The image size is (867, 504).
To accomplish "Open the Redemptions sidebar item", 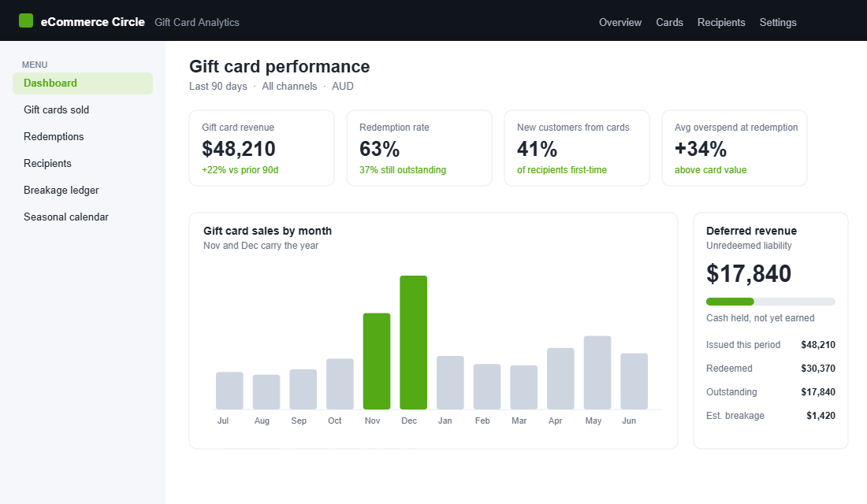I will 83,136.
